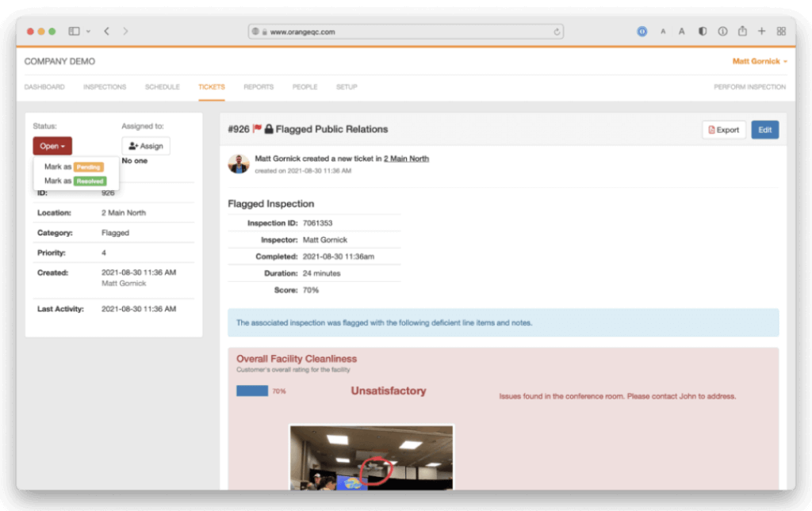812x511 pixels.
Task: Click the Safari share icon
Action: pyautogui.click(x=742, y=32)
